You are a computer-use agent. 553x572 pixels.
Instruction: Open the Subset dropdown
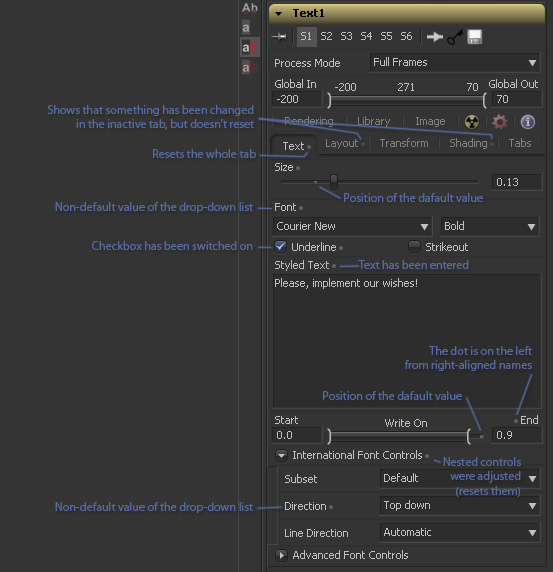[460, 478]
